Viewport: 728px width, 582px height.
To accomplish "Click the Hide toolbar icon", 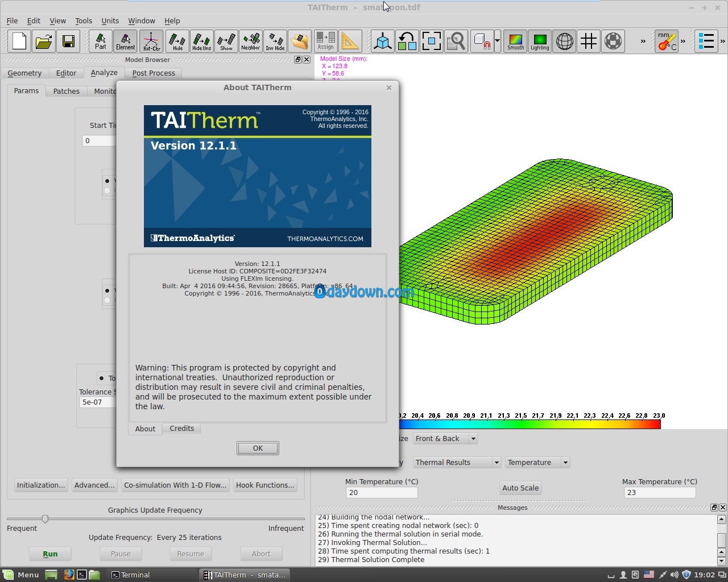I will [x=177, y=41].
